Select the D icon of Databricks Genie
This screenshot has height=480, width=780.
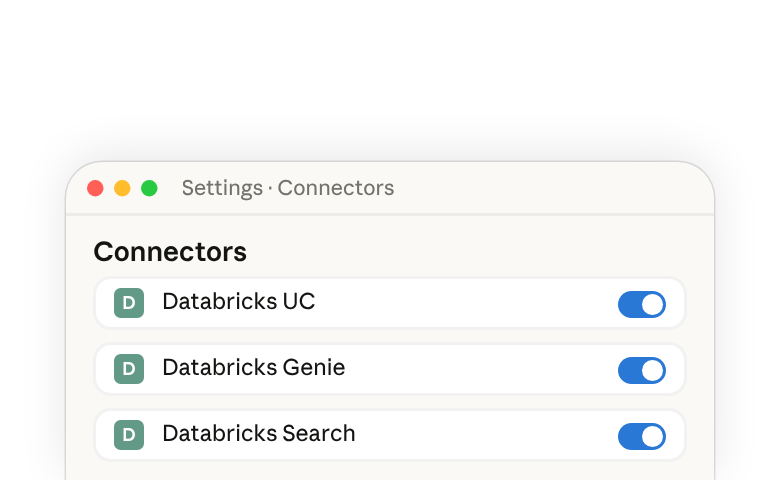(129, 369)
